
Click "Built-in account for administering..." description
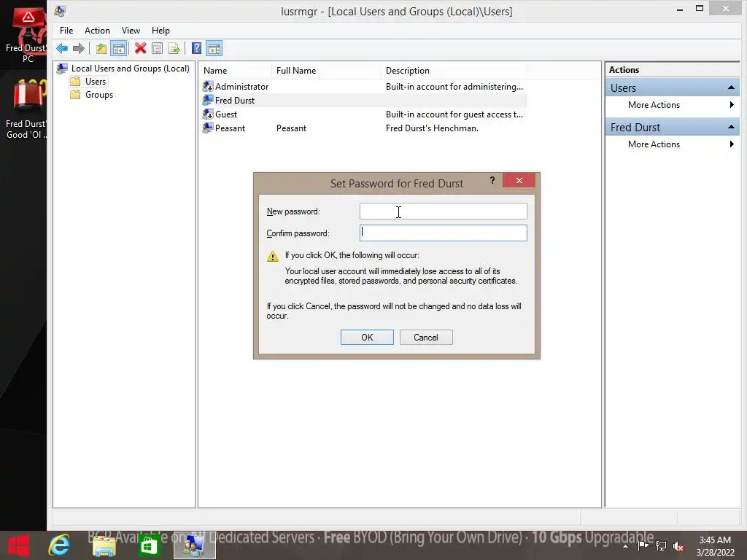click(454, 87)
